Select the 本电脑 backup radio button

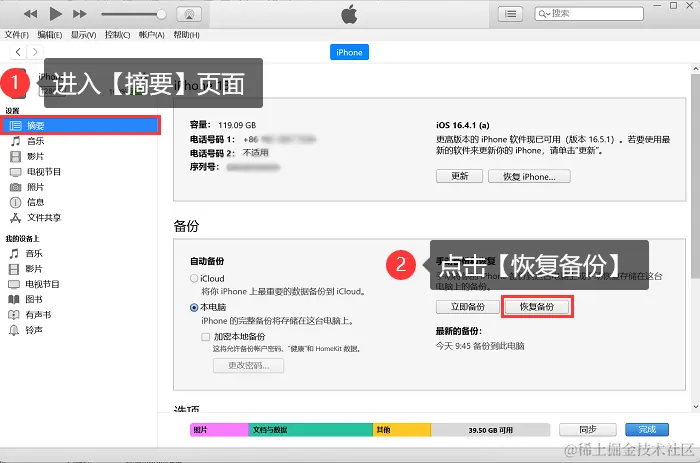[194, 307]
